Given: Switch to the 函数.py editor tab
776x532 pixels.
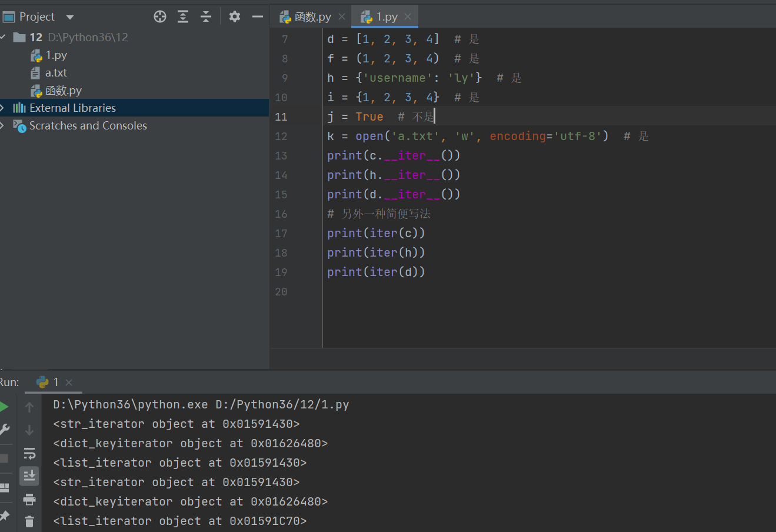Looking at the screenshot, I should [312, 17].
